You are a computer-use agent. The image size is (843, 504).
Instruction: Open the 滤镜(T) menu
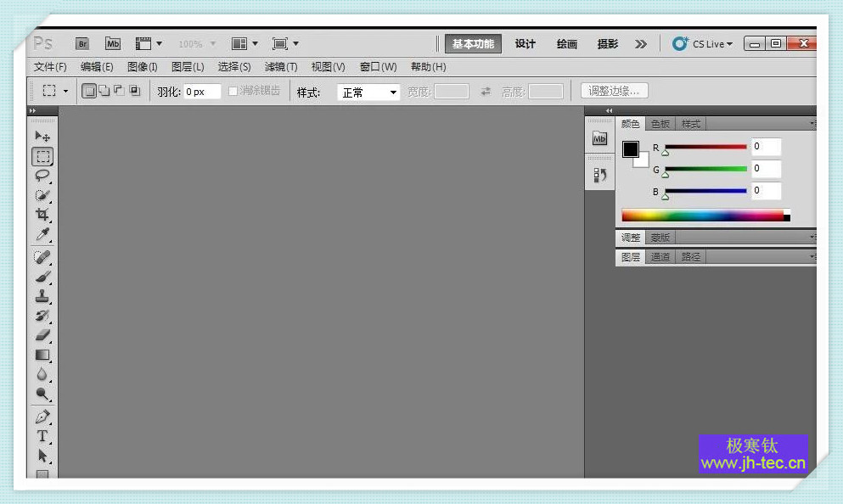281,67
